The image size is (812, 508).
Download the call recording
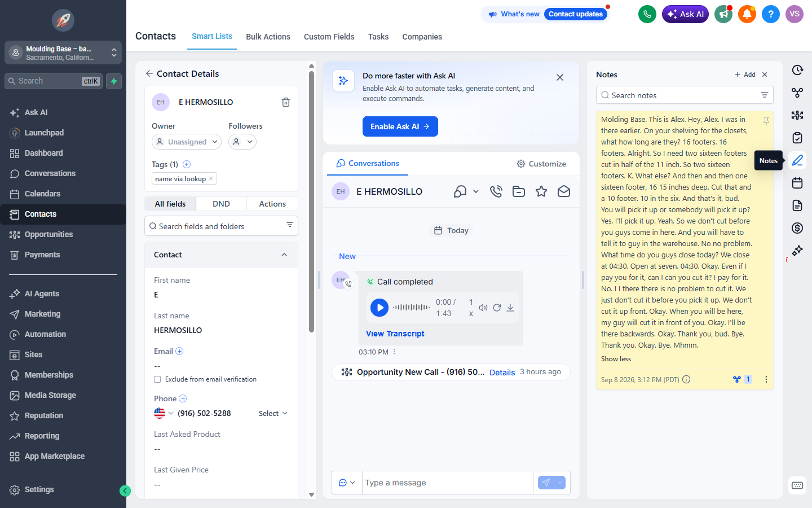coord(510,308)
